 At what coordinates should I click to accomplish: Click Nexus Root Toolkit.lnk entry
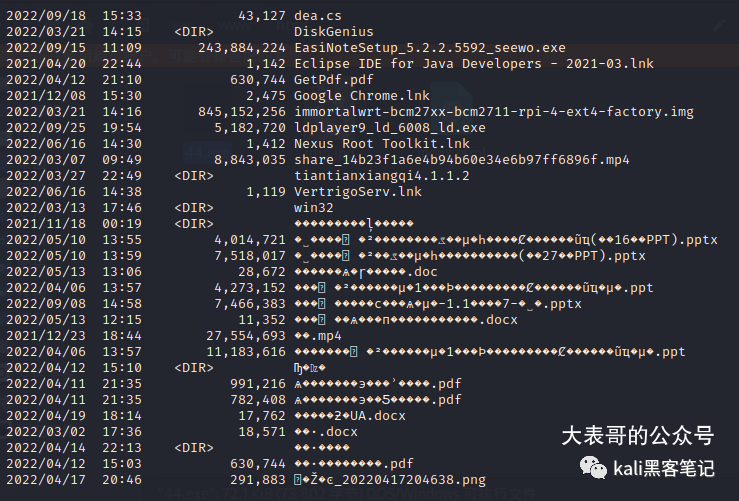pyautogui.click(x=382, y=144)
